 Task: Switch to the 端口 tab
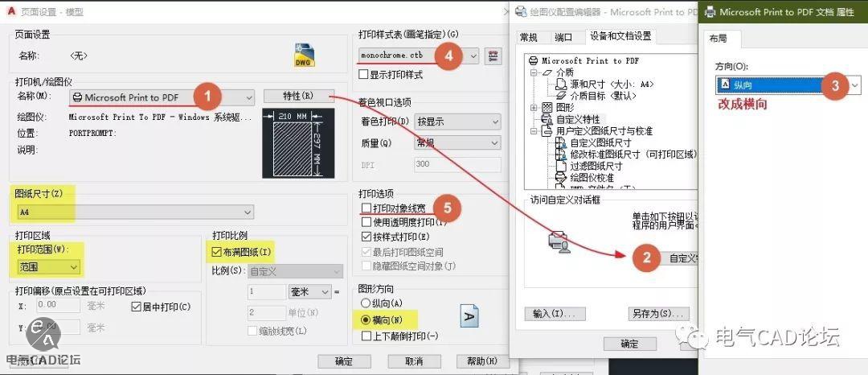click(x=563, y=37)
